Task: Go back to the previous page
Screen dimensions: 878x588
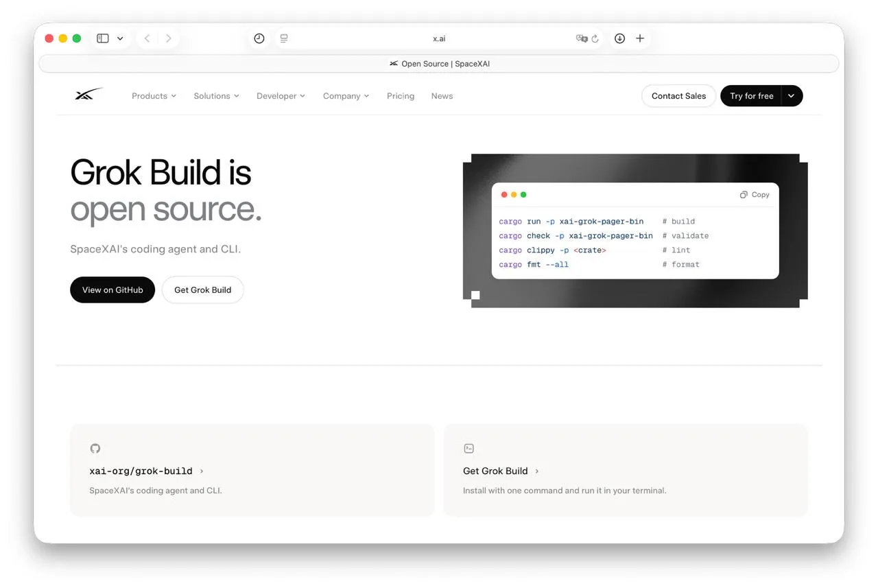Action: (147, 38)
